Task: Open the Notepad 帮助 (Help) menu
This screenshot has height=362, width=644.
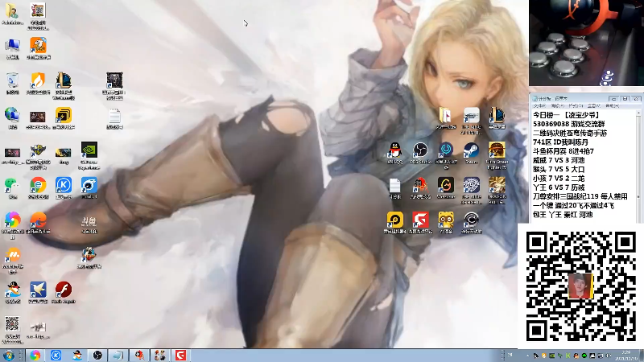Action: pos(611,106)
